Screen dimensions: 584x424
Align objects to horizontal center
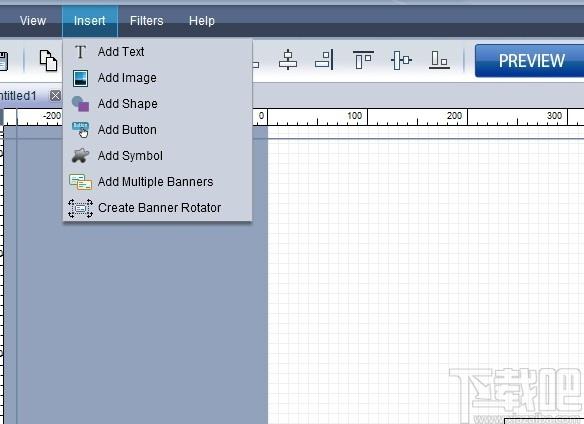(x=288, y=60)
